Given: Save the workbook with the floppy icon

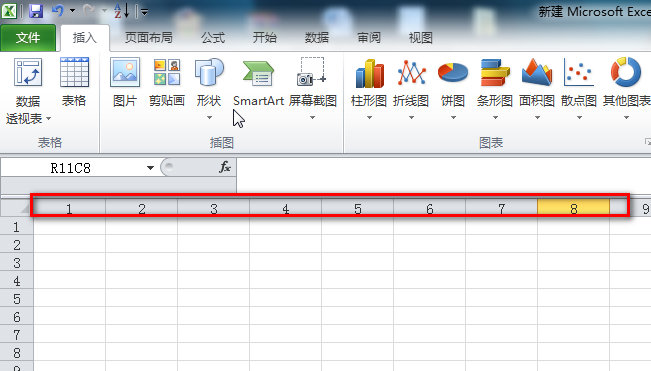Looking at the screenshot, I should (x=36, y=11).
